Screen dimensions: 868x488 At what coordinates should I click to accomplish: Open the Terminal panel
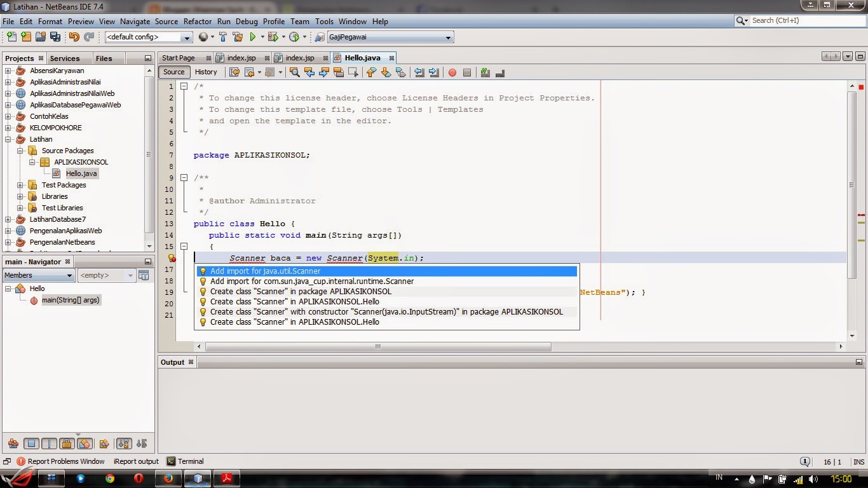[185, 461]
